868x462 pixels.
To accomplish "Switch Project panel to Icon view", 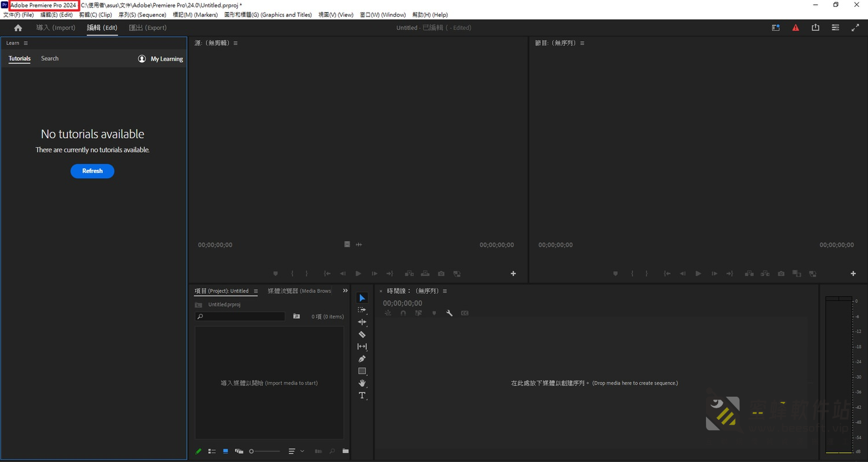I will point(225,451).
